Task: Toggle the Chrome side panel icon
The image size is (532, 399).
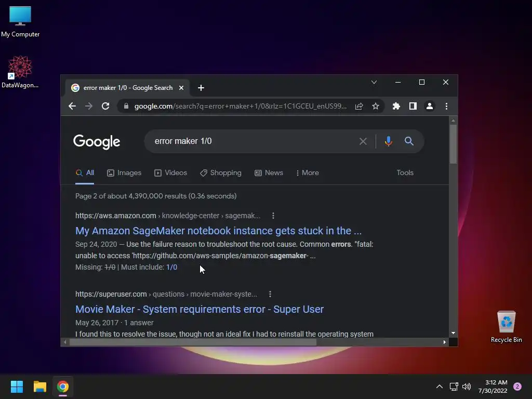Action: pyautogui.click(x=413, y=106)
